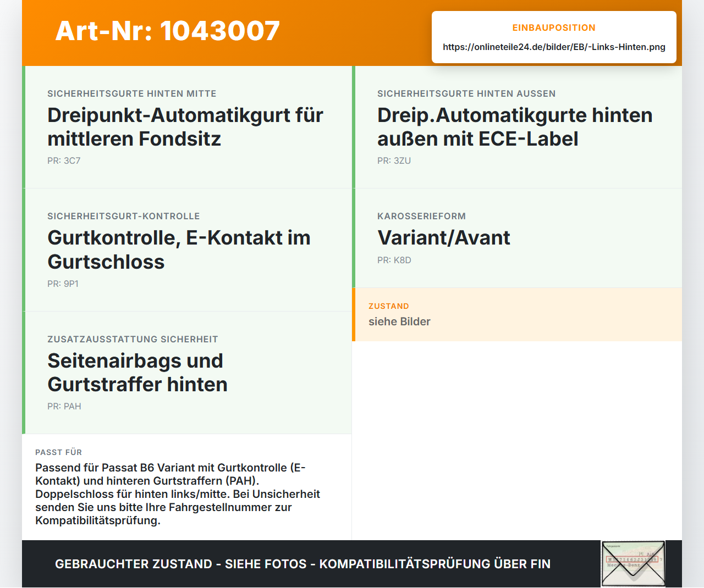Image resolution: width=704 pixels, height=588 pixels.
Task: Click the GEBRAUCHTER ZUSTAND footer banner text
Action: pyautogui.click(x=302, y=564)
